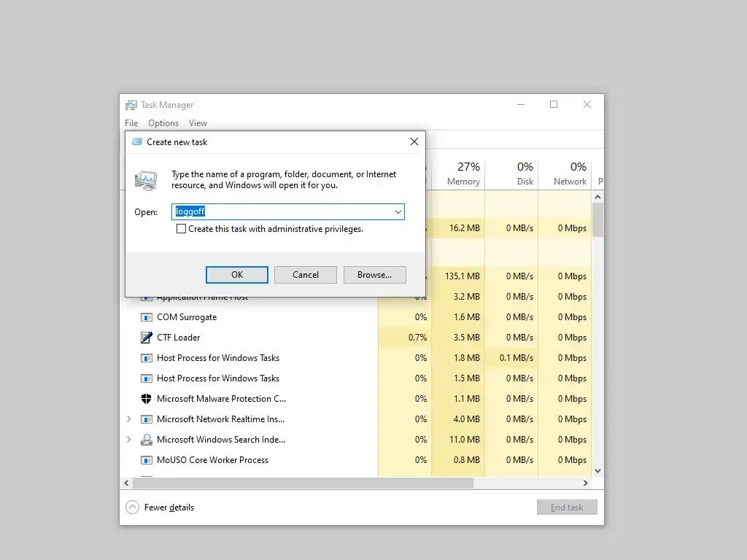Click the vertical scrollbar down arrow
The height and width of the screenshot is (560, 747).
click(x=598, y=471)
